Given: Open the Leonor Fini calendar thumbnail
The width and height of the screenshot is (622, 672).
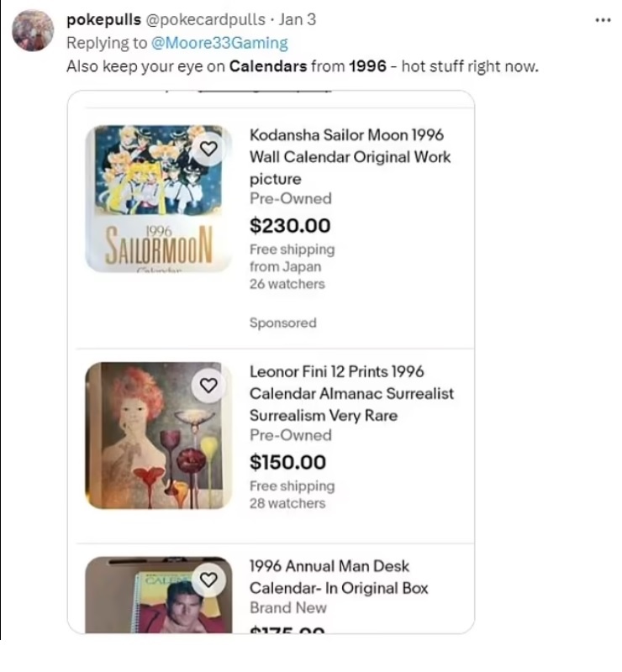Looking at the screenshot, I should tap(159, 435).
